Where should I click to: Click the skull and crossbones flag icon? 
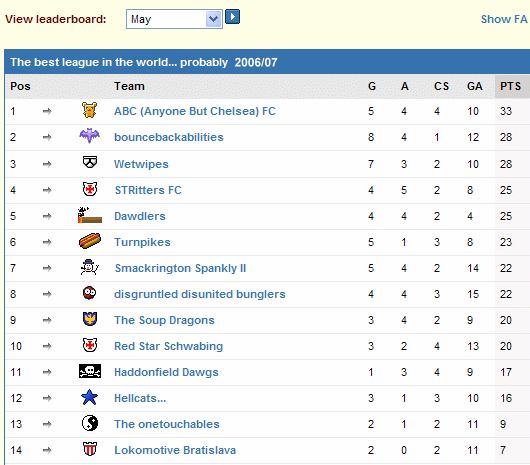point(90,371)
